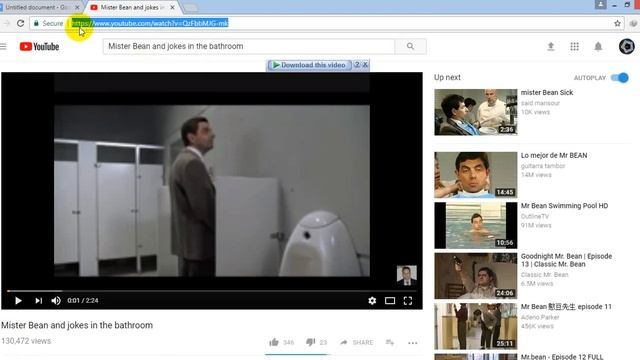Open the more actions ellipsis
640x360 pixels.
click(x=413, y=343)
